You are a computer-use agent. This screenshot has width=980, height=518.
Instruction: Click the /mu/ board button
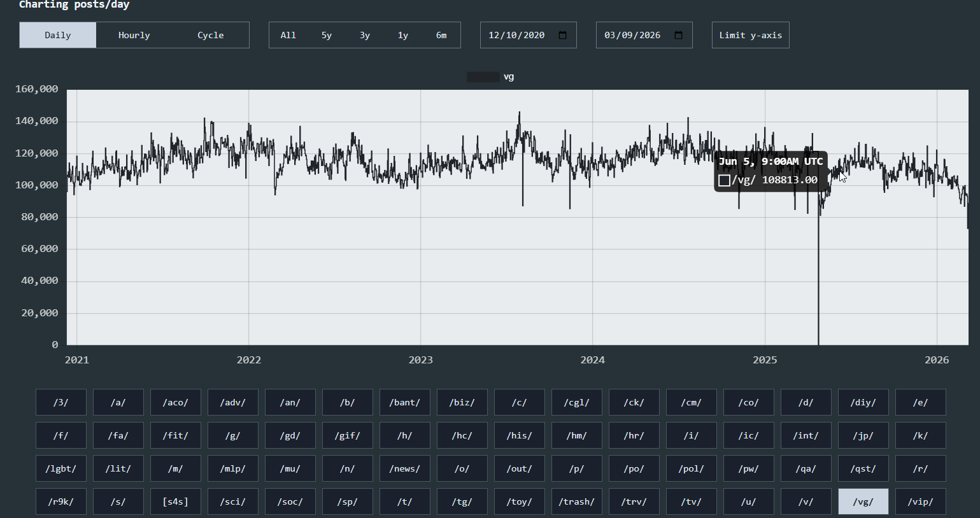click(x=290, y=468)
